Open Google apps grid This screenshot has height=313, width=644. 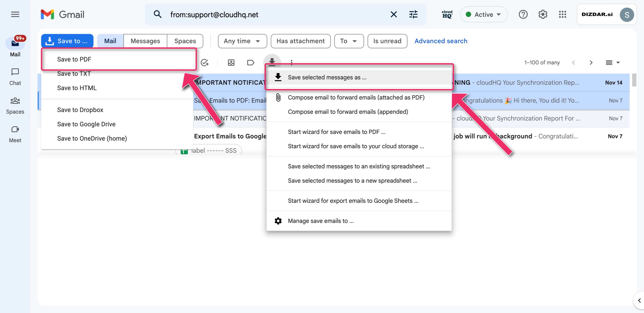click(x=563, y=15)
